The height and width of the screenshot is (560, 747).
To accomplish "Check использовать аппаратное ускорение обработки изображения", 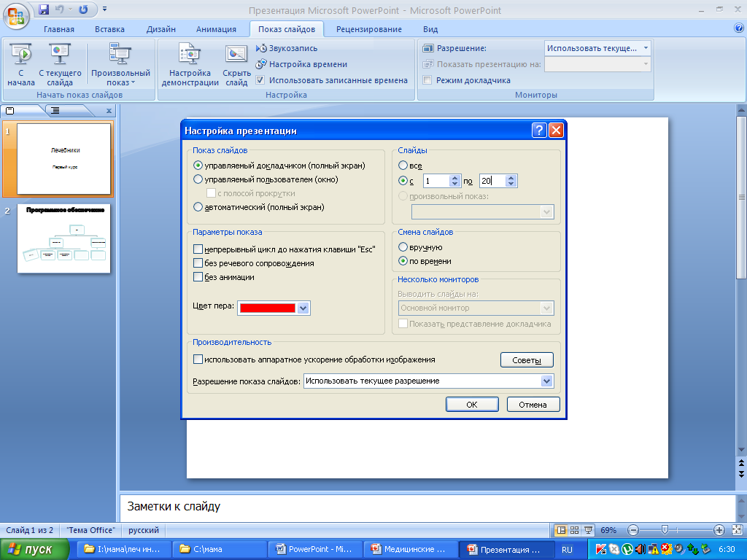I will coord(198,359).
